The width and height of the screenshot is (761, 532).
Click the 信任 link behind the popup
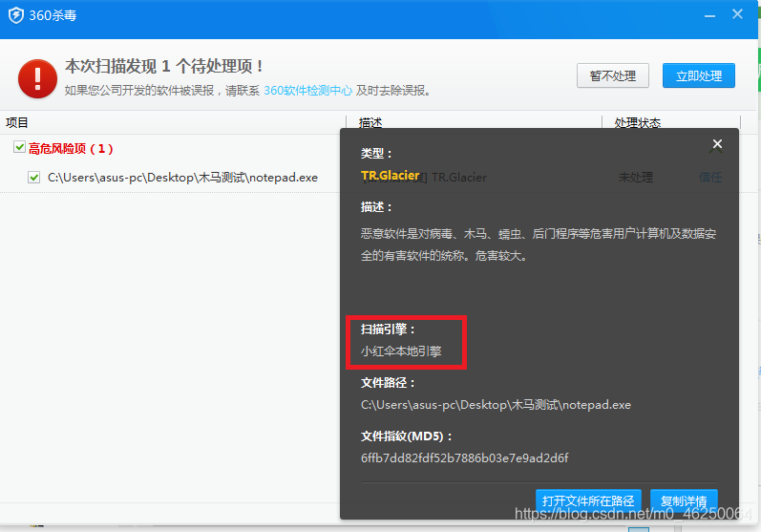pos(710,178)
